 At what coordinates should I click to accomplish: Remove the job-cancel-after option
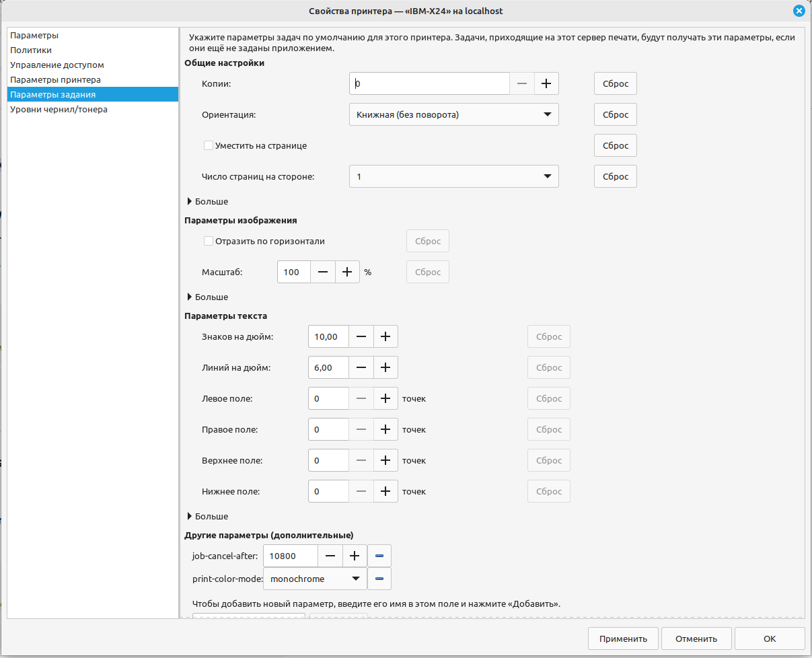click(379, 556)
